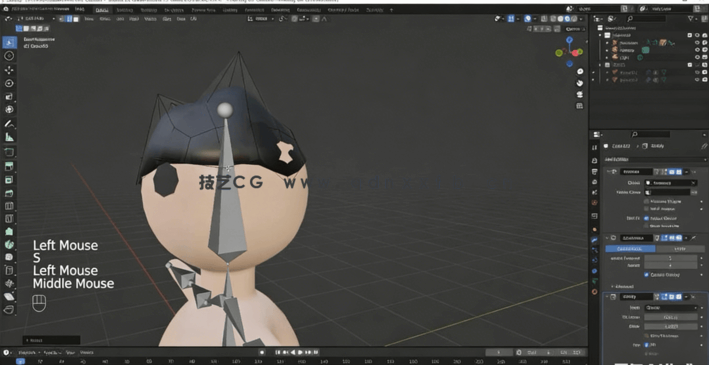Viewport: 709px width, 365px height.
Task: Open the Playback menu in timeline
Action: point(28,352)
